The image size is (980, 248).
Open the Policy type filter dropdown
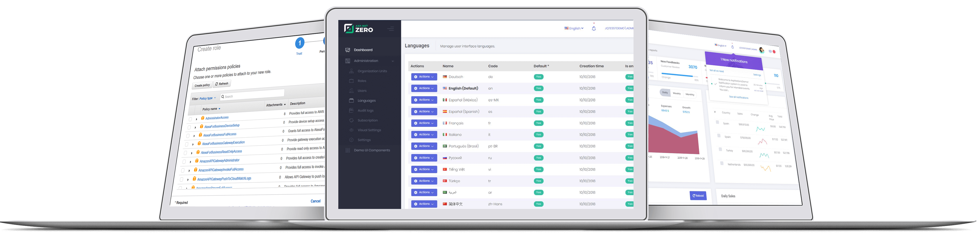(208, 98)
